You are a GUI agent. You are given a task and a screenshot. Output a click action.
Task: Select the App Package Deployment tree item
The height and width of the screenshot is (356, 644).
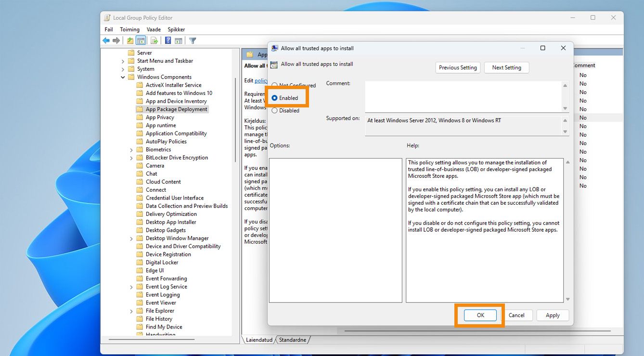177,109
